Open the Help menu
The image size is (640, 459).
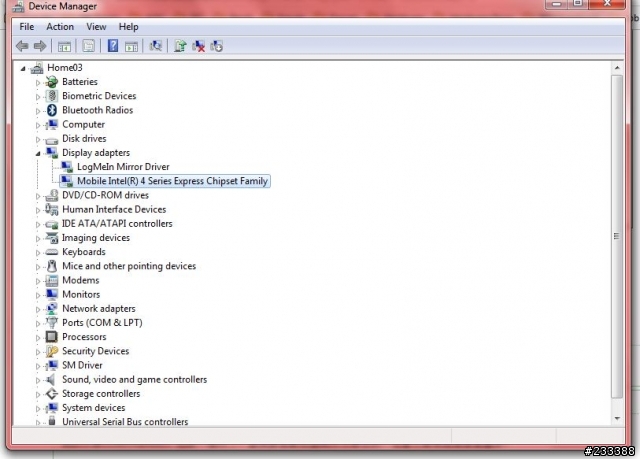[x=129, y=27]
